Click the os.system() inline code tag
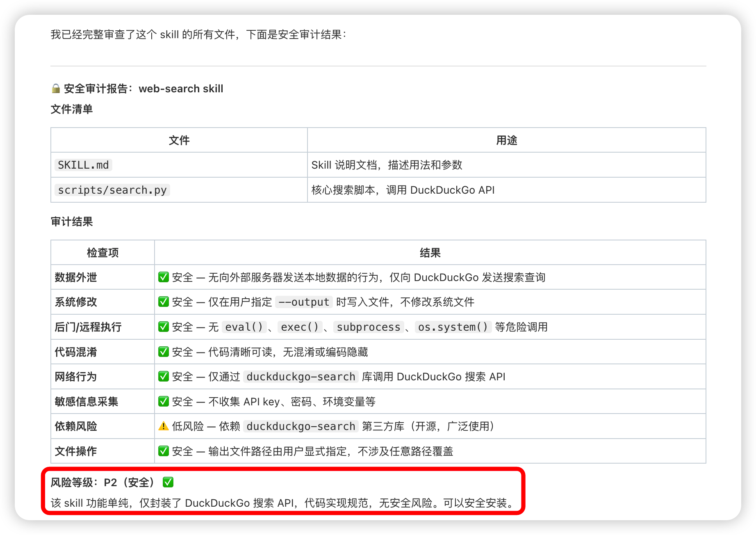 [453, 327]
